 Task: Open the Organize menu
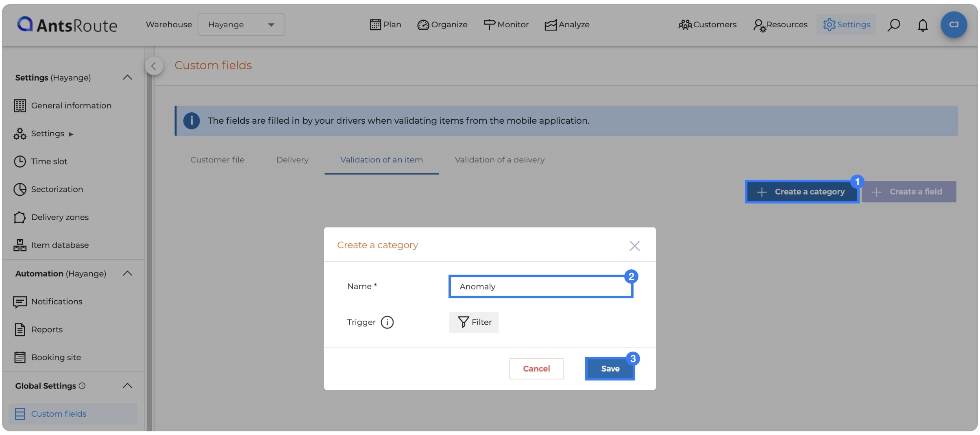click(442, 24)
